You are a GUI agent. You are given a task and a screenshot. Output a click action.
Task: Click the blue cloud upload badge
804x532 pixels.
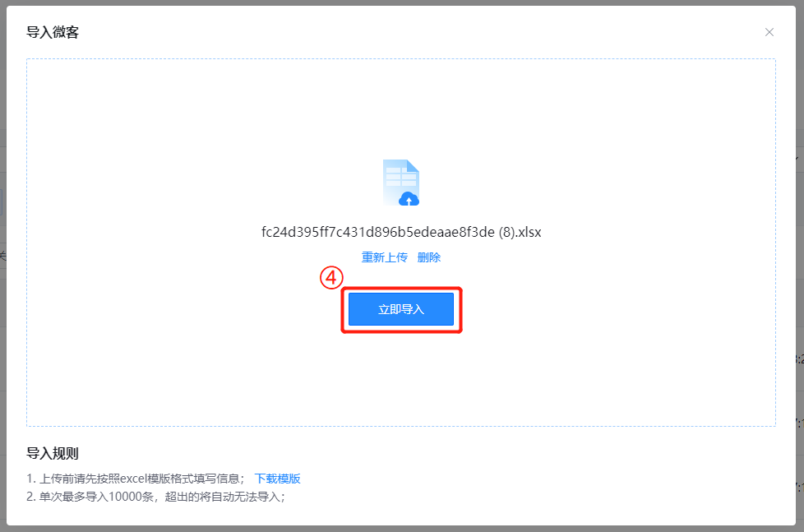pos(409,199)
